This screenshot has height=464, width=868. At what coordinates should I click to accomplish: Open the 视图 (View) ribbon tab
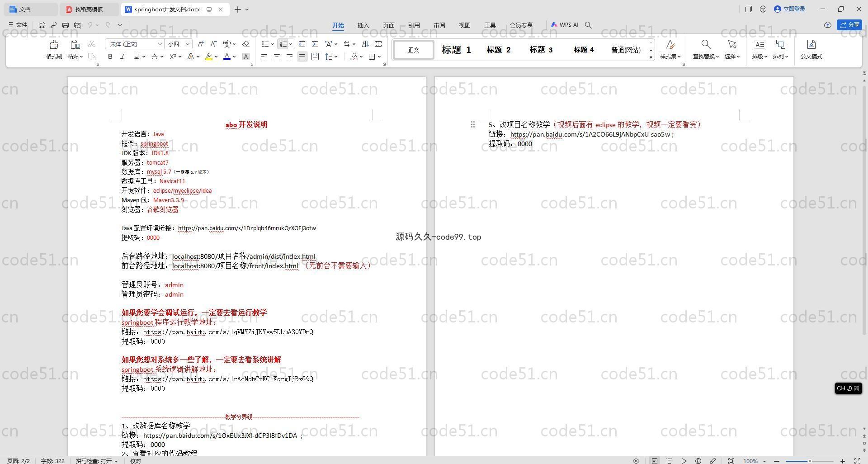tap(464, 25)
